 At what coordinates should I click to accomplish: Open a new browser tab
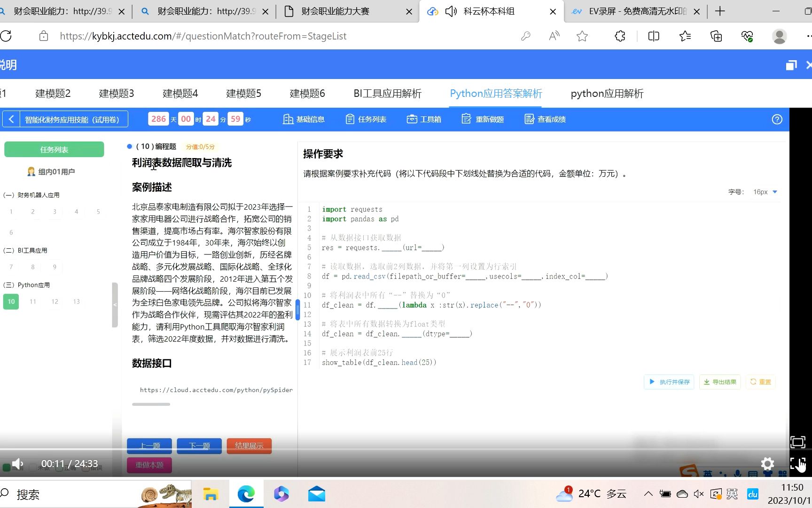[720, 11]
